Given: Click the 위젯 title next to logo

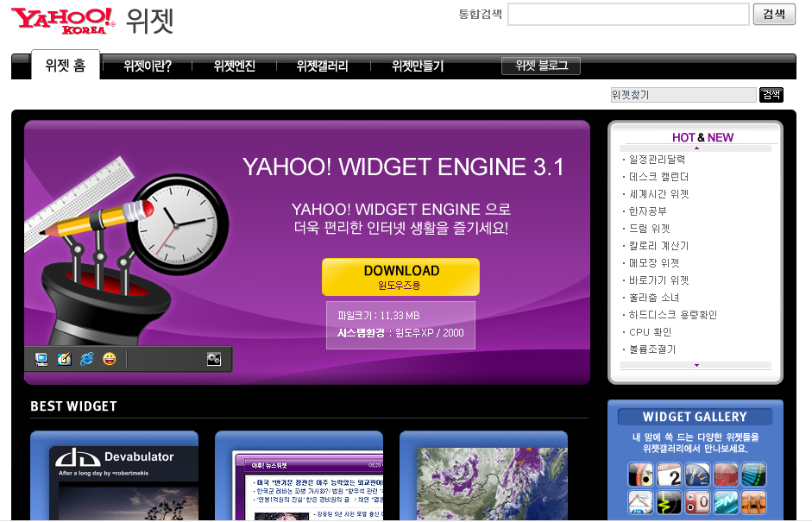Looking at the screenshot, I should click(x=149, y=21).
